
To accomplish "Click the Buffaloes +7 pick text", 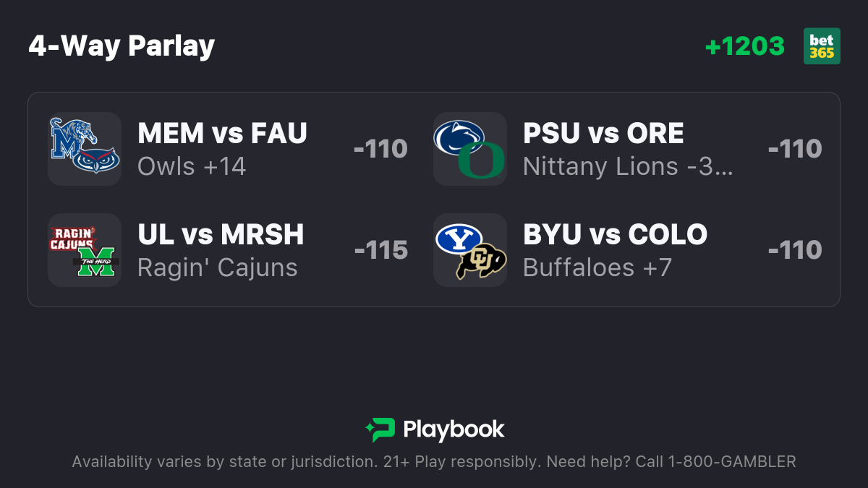I will click(x=597, y=267).
